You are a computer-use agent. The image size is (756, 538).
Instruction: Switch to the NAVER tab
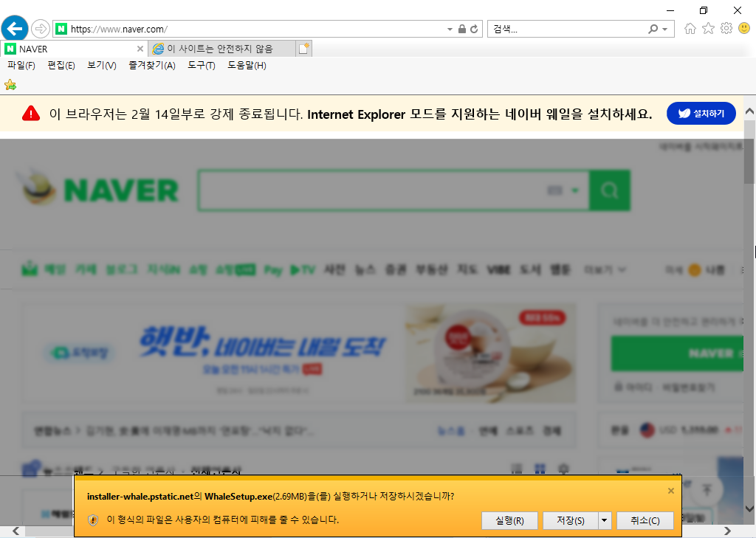tap(72, 49)
